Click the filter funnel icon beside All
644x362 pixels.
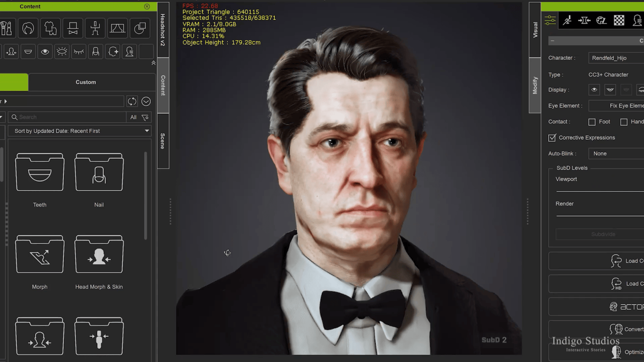pyautogui.click(x=145, y=117)
